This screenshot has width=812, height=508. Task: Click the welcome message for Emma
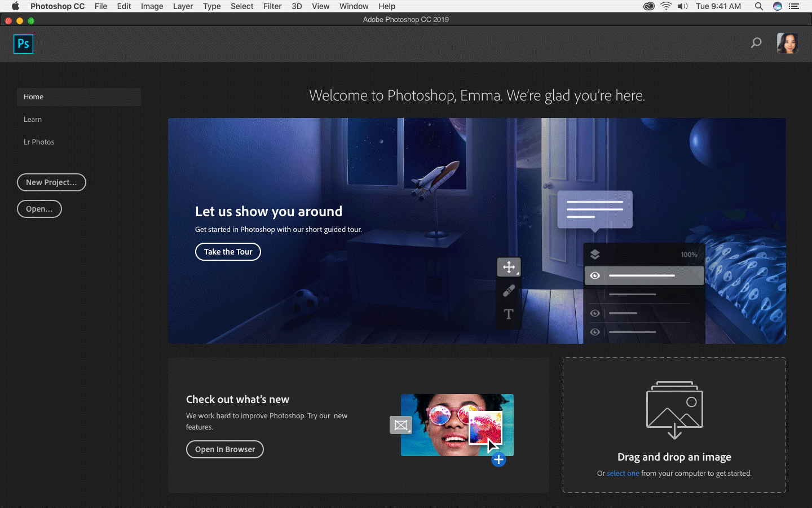point(477,95)
